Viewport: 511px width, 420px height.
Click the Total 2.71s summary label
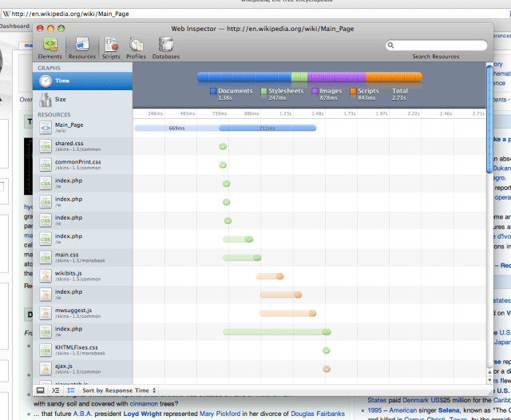coord(399,94)
